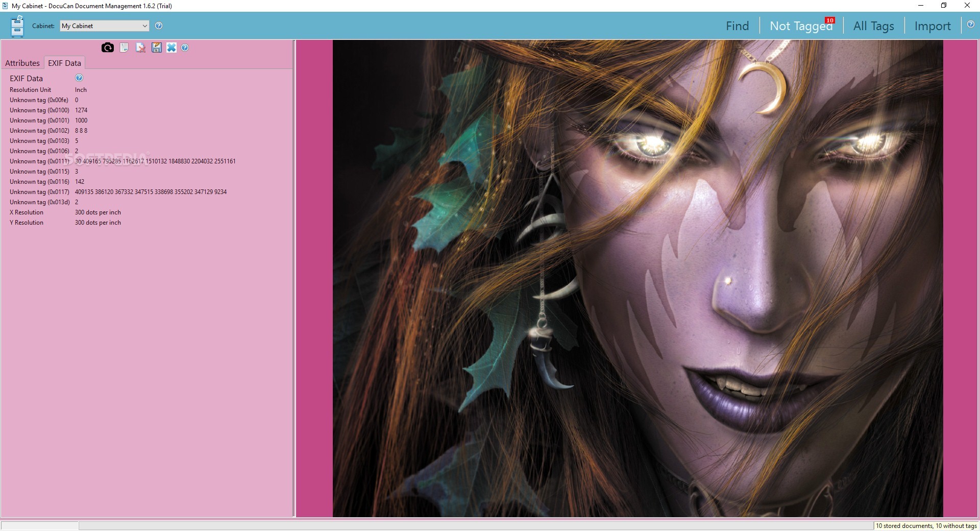Open the Cabinet dropdown showing My Cabinet
980x531 pixels.
(105, 26)
